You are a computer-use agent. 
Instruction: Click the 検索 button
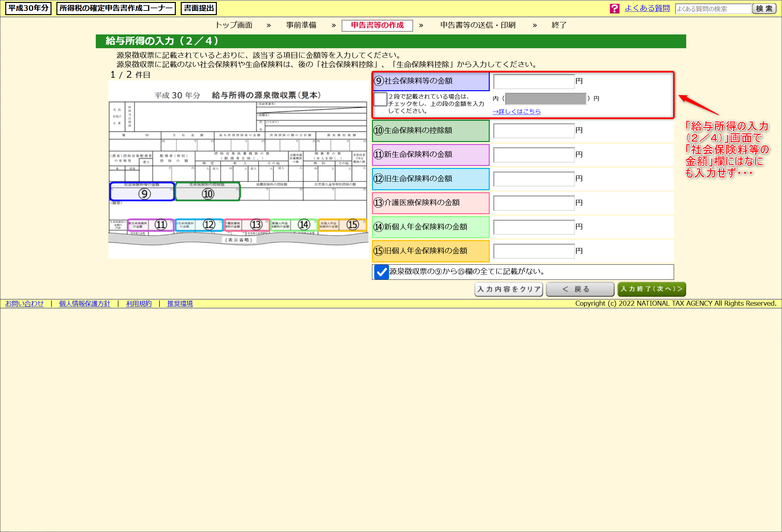(764, 9)
